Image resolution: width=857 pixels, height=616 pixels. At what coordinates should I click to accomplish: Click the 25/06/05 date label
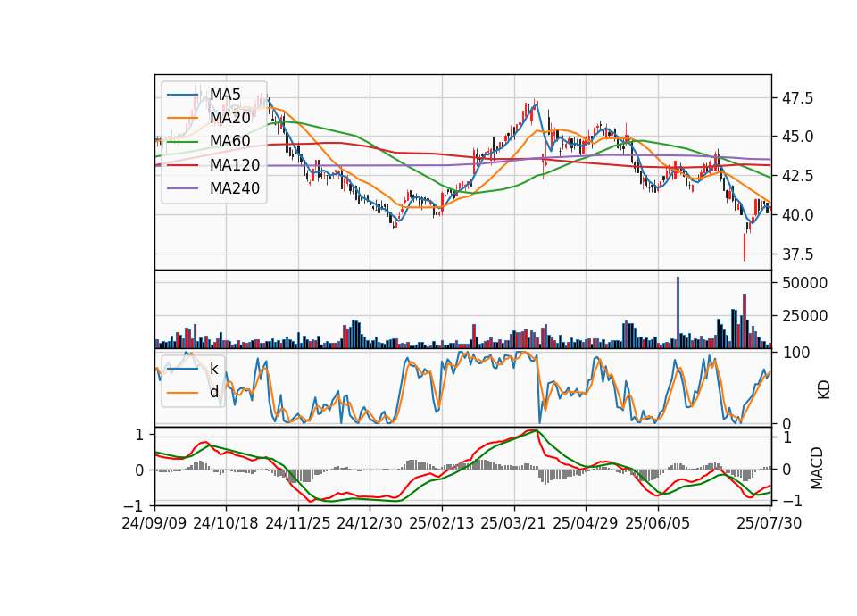[658, 523]
